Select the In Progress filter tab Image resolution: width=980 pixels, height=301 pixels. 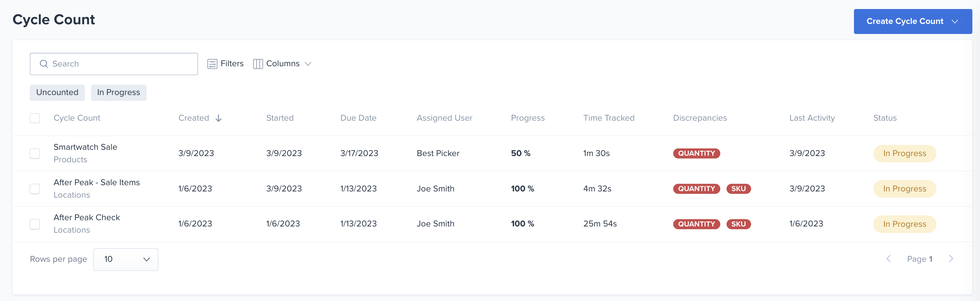[118, 92]
